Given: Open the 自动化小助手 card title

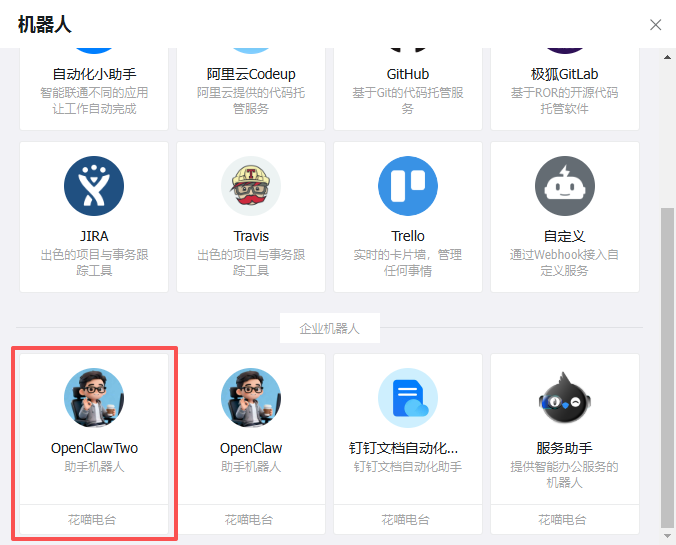Looking at the screenshot, I should (94, 74).
